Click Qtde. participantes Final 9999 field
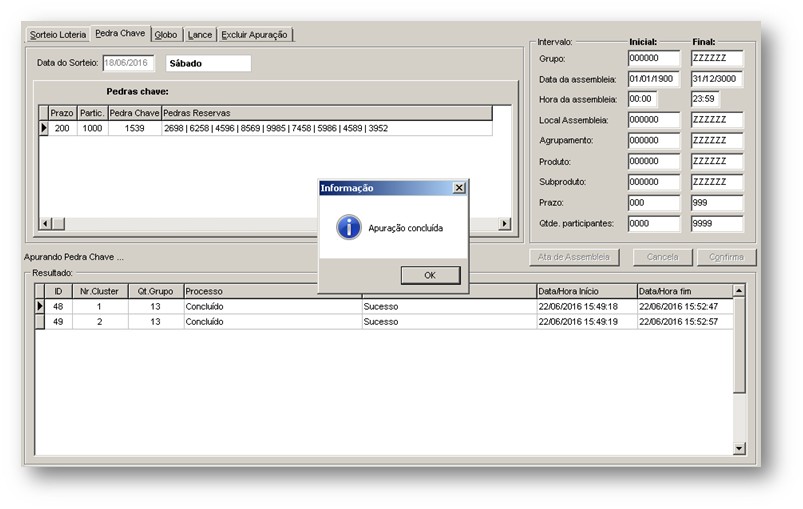This screenshot has width=803, height=509. (x=717, y=223)
